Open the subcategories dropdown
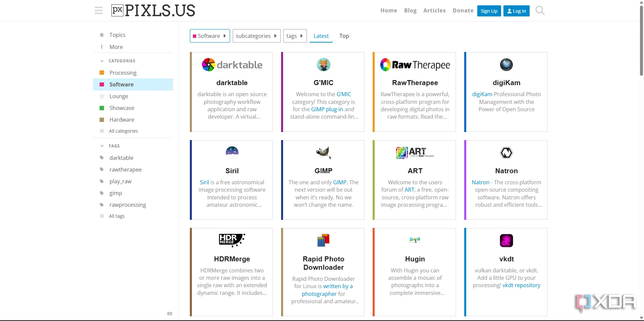Image resolution: width=644 pixels, height=321 pixels. tap(257, 36)
